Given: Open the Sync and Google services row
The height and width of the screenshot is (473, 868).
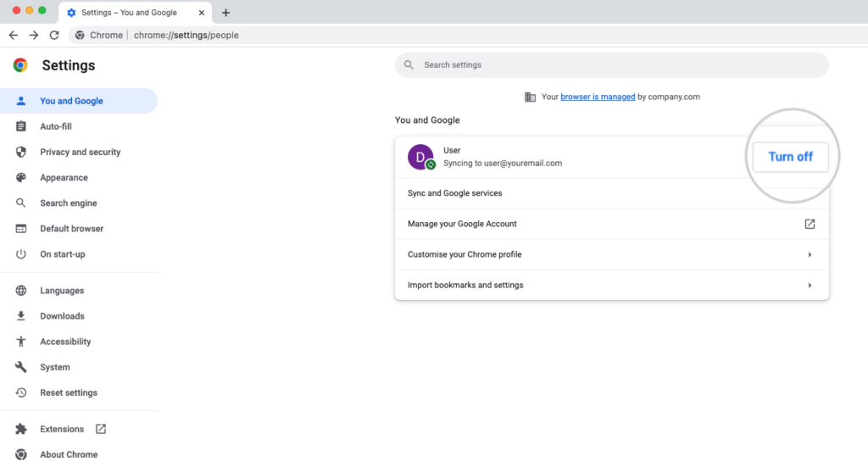Looking at the screenshot, I should coord(612,193).
